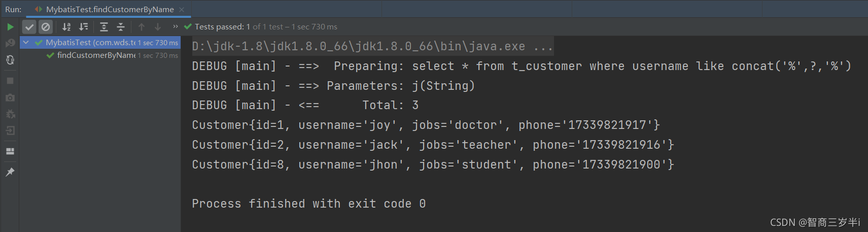The height and width of the screenshot is (232, 868).
Task: Expand all test tree nodes
Action: click(x=104, y=27)
